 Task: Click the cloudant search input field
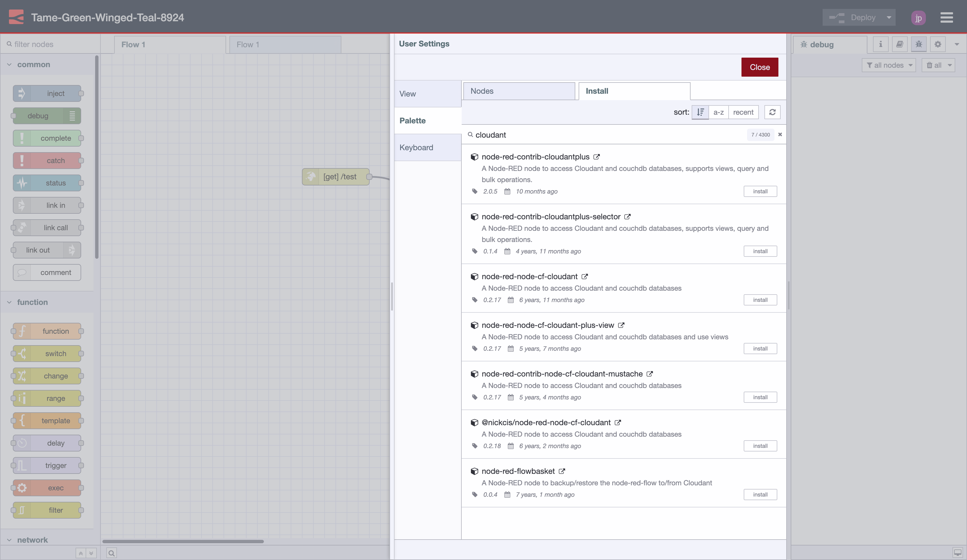tap(576, 135)
